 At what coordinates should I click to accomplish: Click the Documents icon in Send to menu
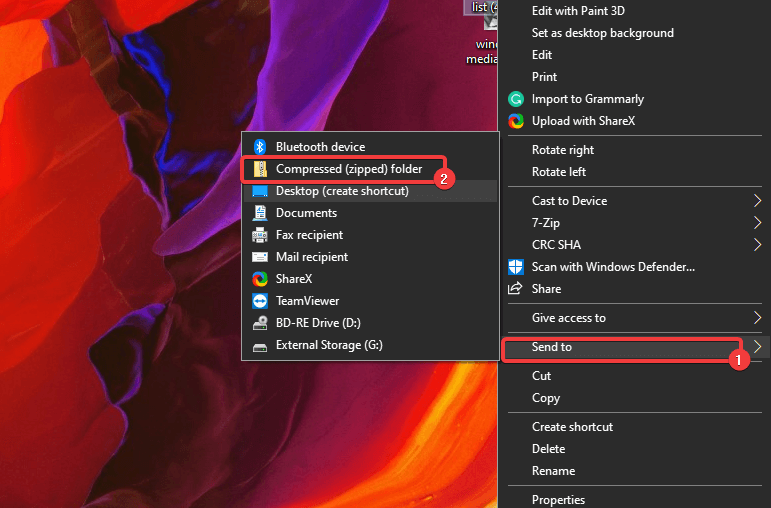tap(260, 213)
